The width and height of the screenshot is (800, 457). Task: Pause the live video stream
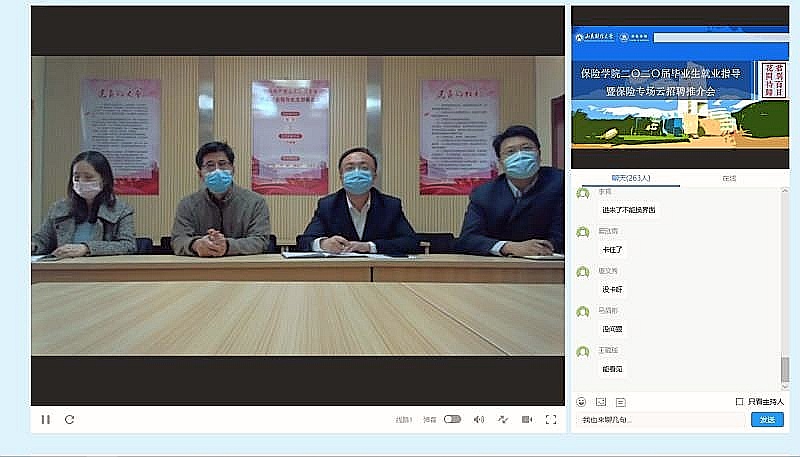(x=45, y=420)
